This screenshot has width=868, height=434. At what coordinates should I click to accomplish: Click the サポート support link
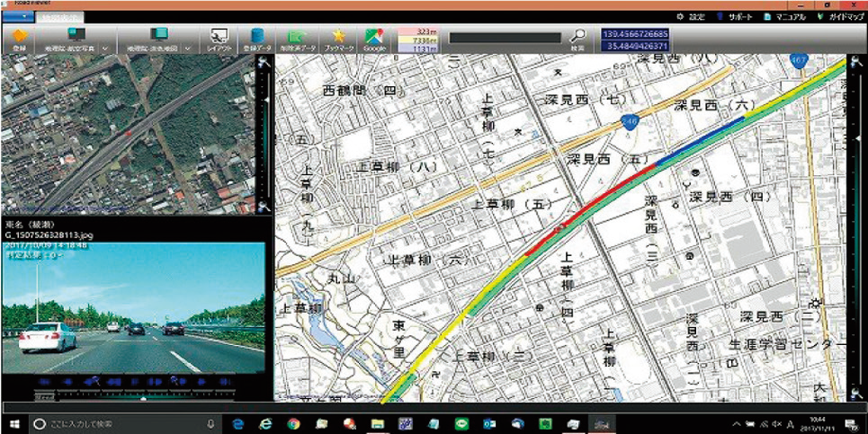(x=735, y=17)
